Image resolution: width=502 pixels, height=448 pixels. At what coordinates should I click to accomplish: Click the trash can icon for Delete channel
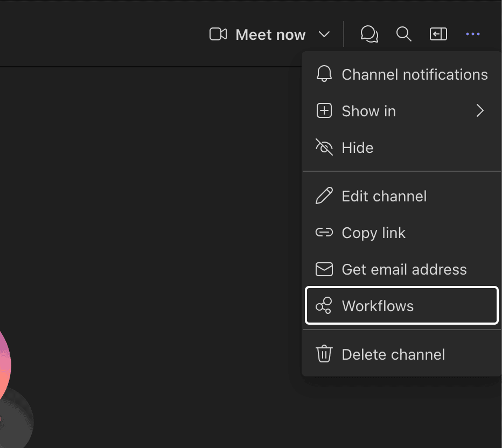(324, 354)
